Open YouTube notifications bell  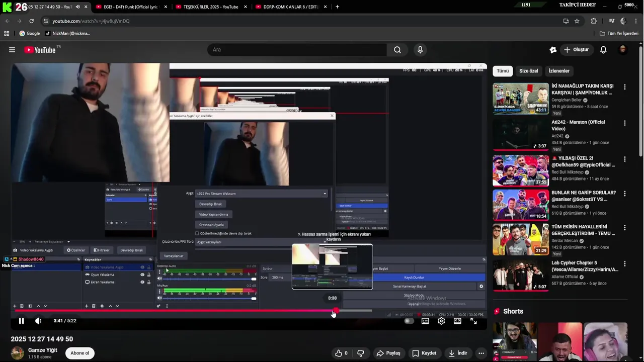[x=603, y=50]
